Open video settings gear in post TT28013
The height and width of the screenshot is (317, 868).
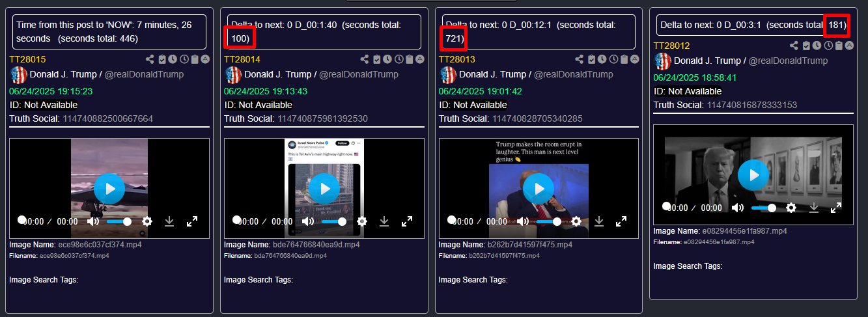pos(576,221)
